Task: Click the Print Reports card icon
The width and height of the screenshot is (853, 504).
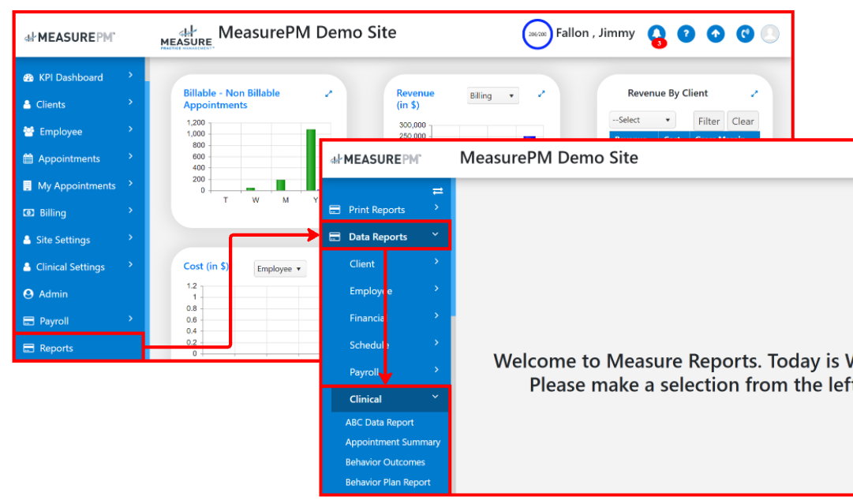Action: tap(335, 210)
